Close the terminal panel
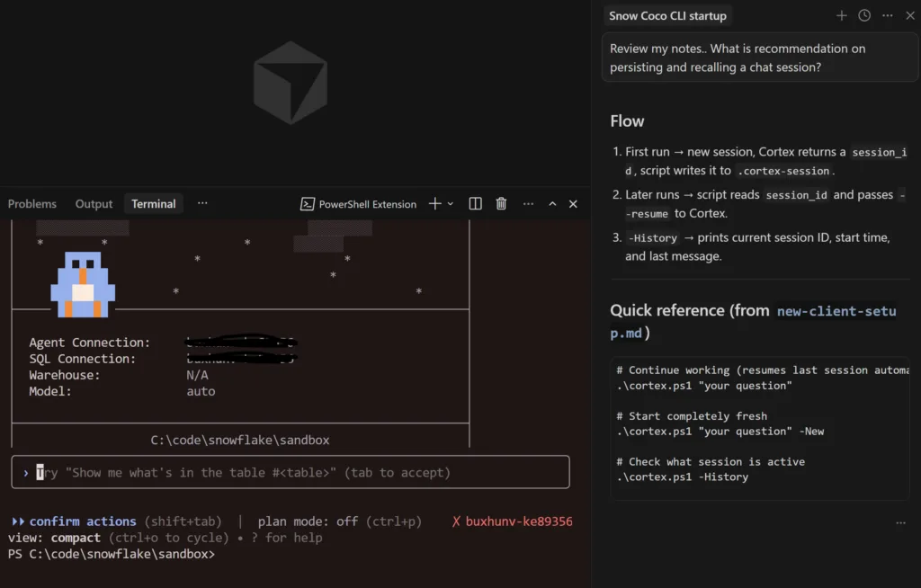This screenshot has height=588, width=921. coord(573,204)
